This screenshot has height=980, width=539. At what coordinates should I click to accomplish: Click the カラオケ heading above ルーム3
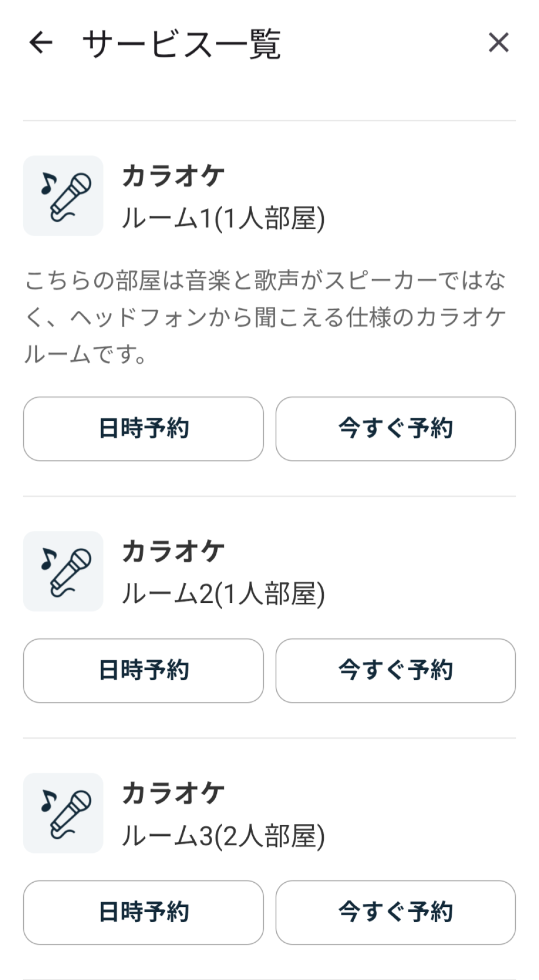pos(173,794)
